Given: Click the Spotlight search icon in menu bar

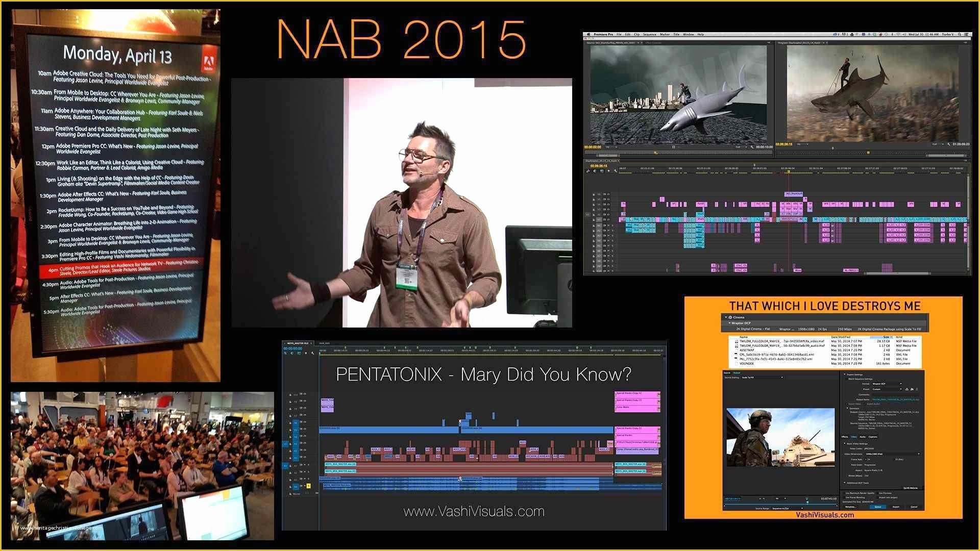Looking at the screenshot, I should (x=959, y=34).
